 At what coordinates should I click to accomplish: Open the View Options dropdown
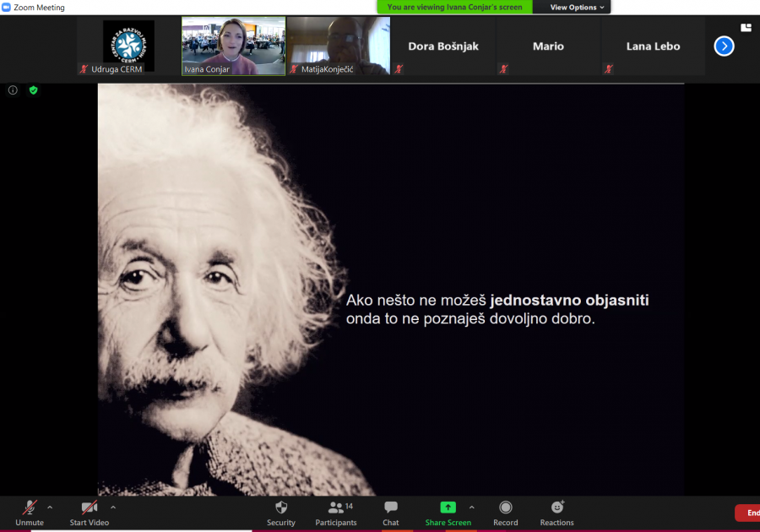pyautogui.click(x=578, y=7)
